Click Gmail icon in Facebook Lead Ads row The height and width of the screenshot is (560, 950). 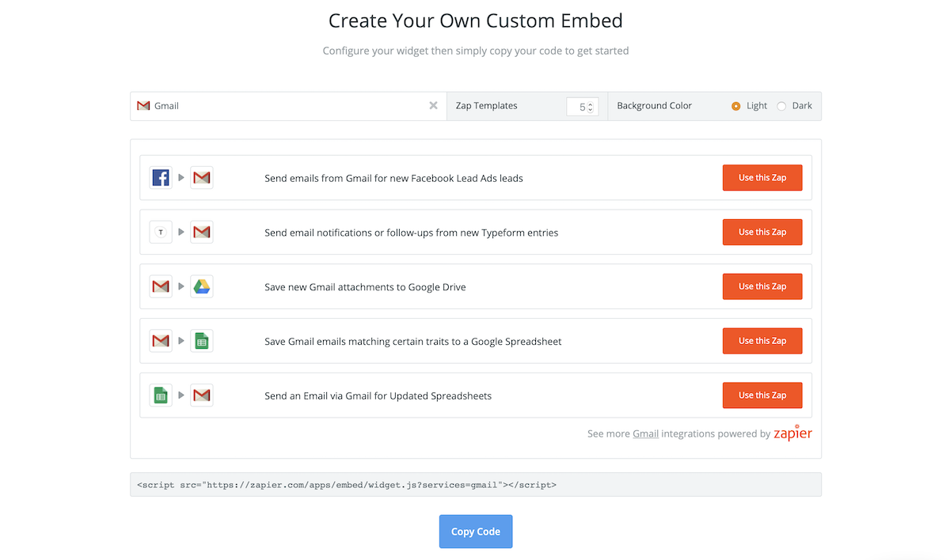click(x=202, y=178)
